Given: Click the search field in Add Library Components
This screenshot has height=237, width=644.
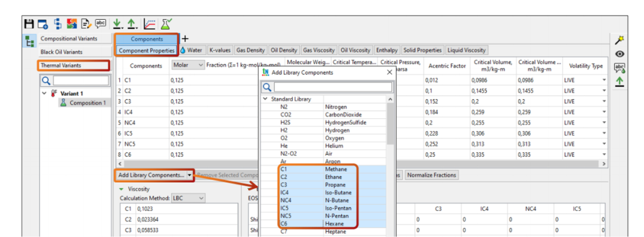Looking at the screenshot, I should 333,87.
